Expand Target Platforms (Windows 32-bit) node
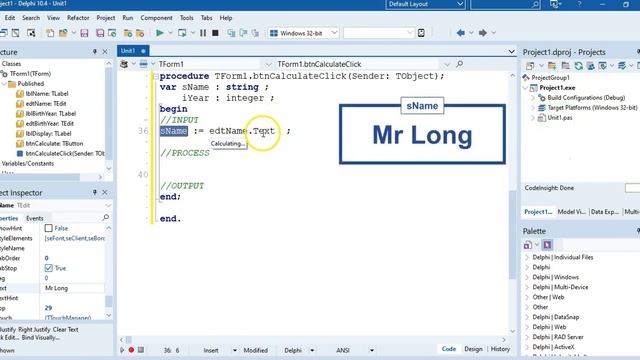This screenshot has width=640, height=360. (x=533, y=108)
